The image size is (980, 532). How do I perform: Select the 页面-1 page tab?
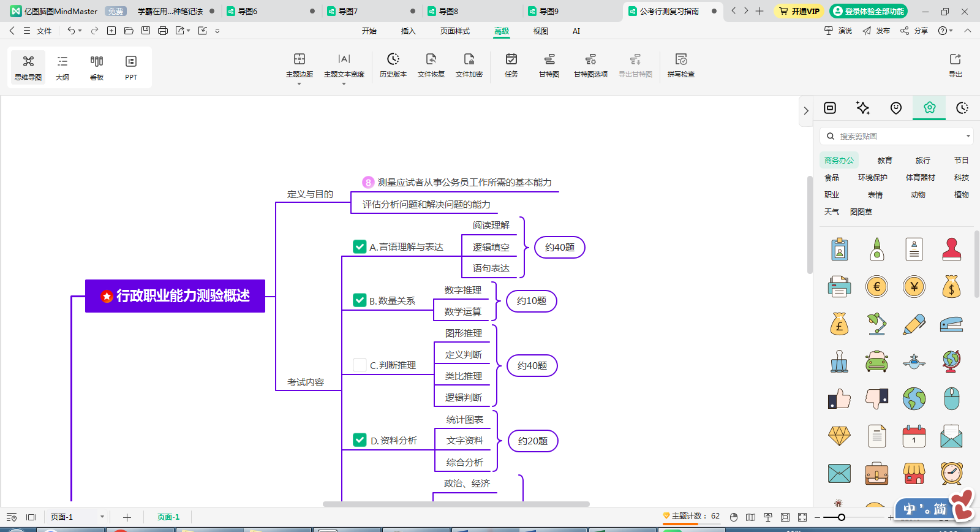pos(168,517)
